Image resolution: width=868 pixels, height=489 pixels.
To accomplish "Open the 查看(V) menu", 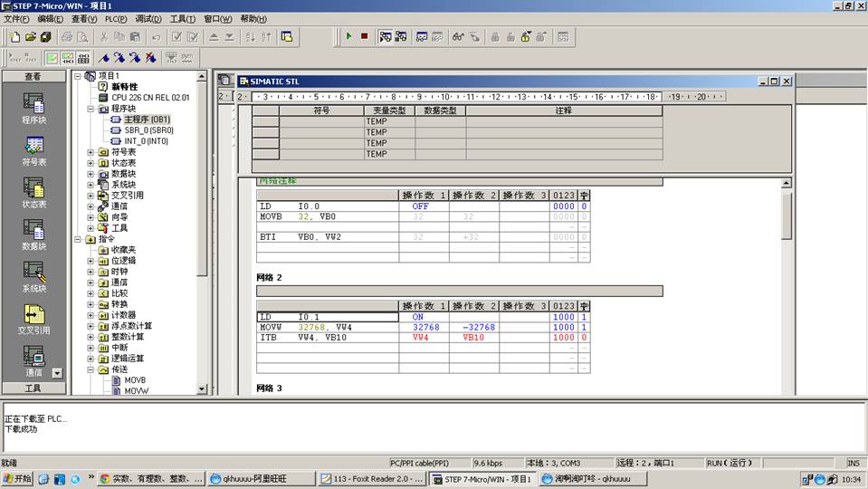I will tap(84, 19).
